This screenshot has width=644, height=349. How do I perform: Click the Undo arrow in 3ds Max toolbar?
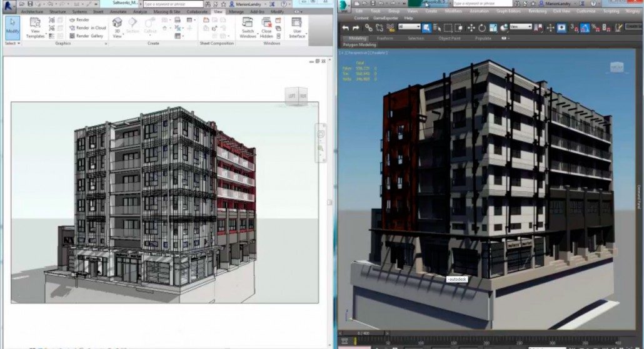[345, 28]
